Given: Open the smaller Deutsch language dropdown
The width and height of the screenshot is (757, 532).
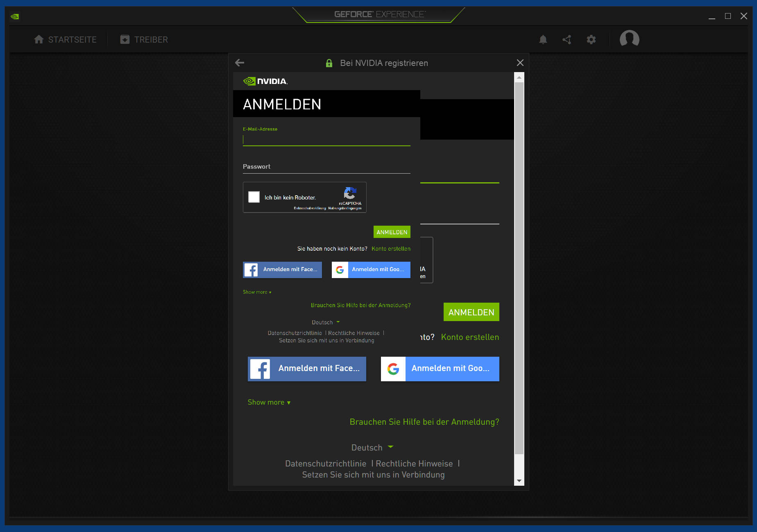Looking at the screenshot, I should coord(326,322).
